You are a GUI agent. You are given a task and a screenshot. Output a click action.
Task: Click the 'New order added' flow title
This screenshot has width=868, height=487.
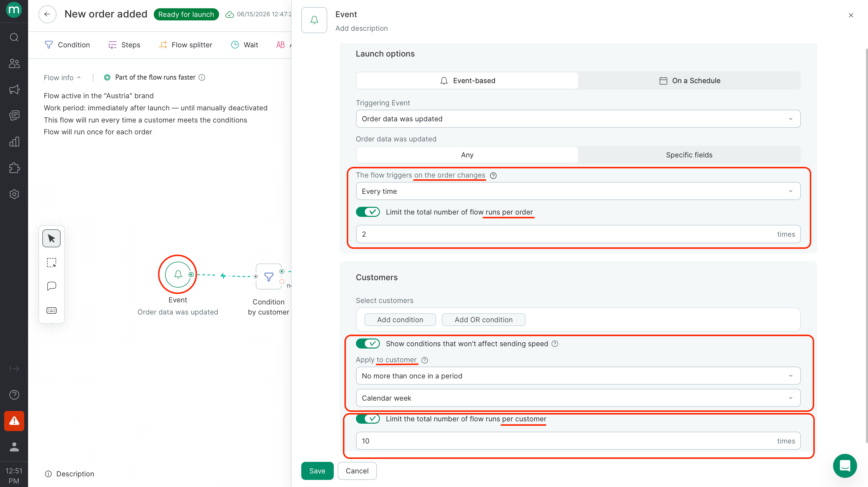(106, 14)
